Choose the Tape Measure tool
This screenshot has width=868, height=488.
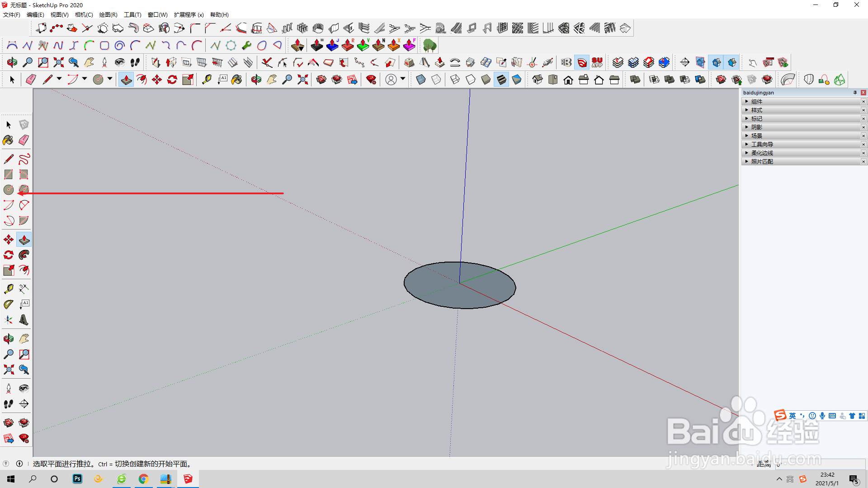[8, 289]
